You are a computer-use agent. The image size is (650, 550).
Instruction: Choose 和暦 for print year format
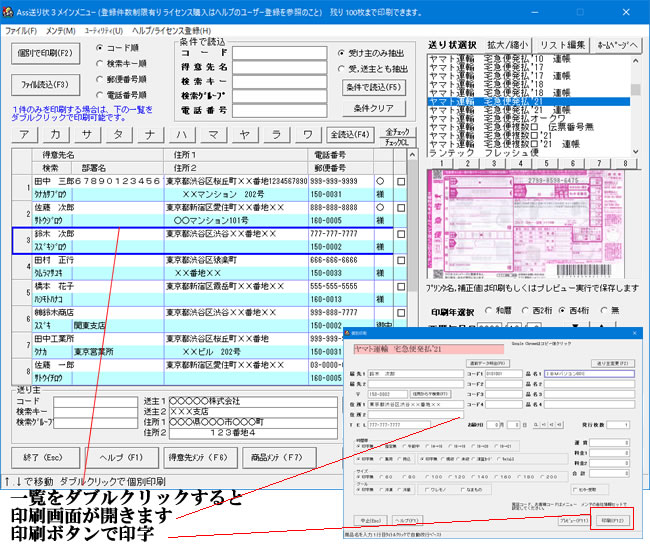[x=487, y=310]
